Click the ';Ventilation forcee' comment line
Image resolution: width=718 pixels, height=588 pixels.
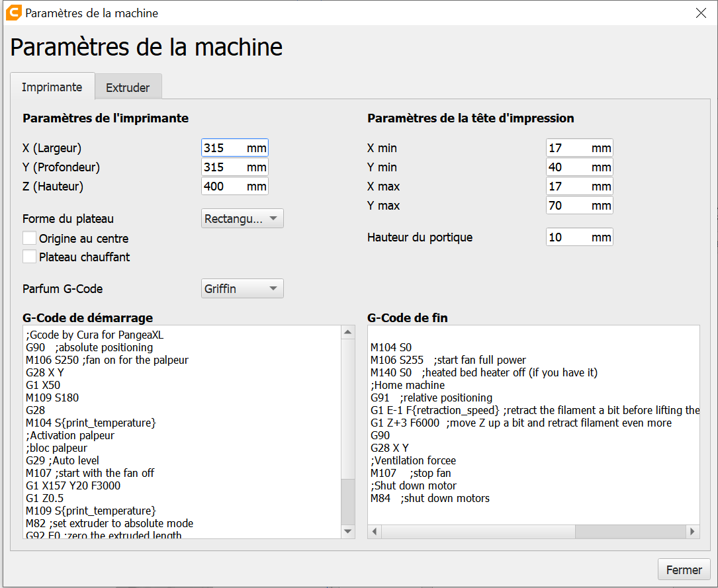(414, 460)
